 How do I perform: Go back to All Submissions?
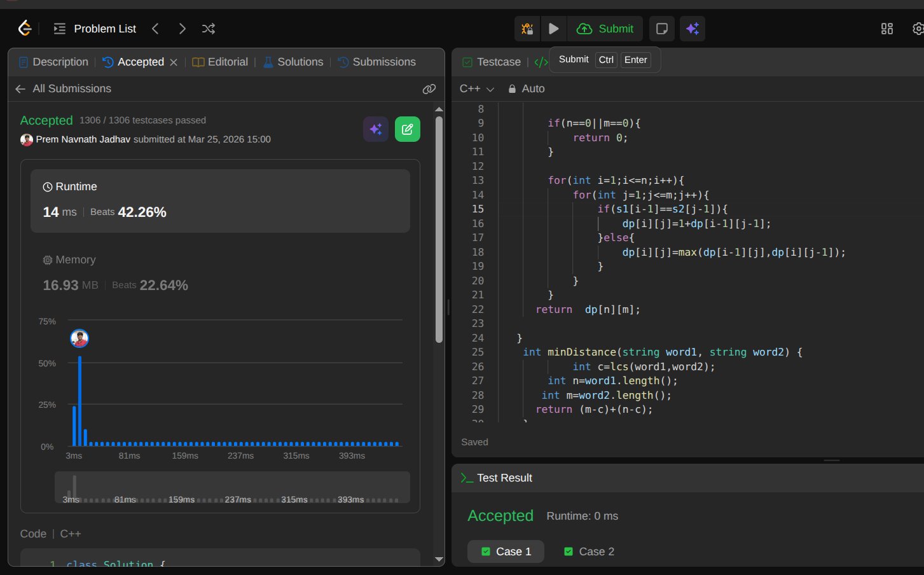click(64, 89)
